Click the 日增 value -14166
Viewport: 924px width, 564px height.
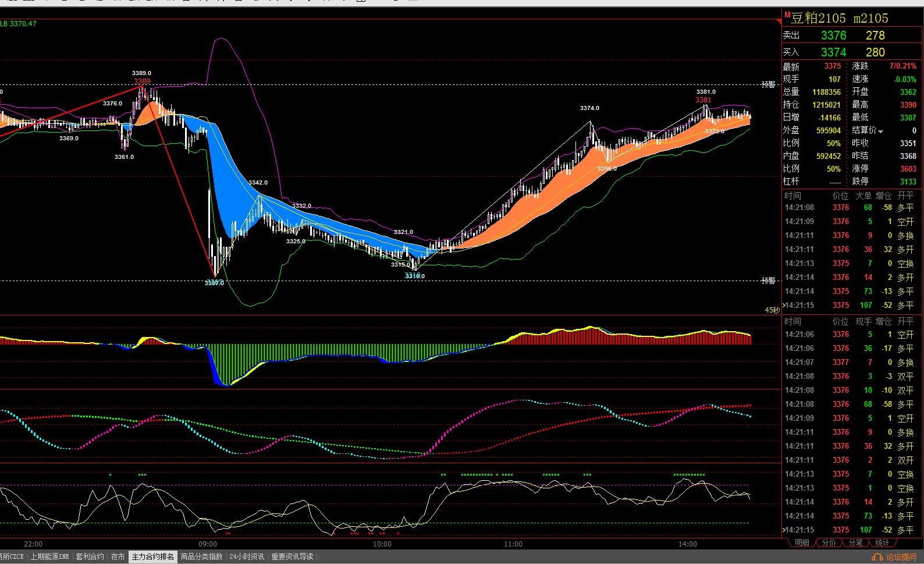[829, 118]
